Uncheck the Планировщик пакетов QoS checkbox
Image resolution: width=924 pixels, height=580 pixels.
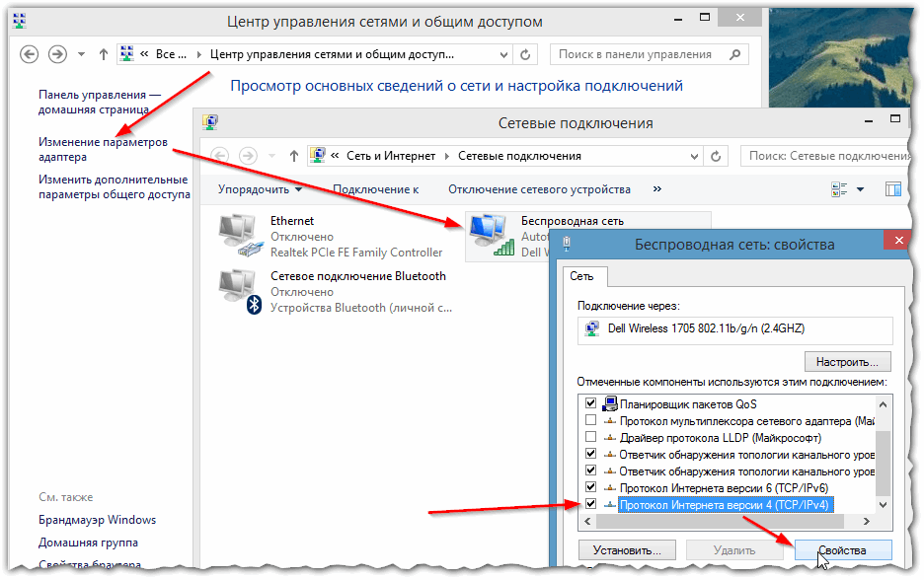(x=591, y=403)
